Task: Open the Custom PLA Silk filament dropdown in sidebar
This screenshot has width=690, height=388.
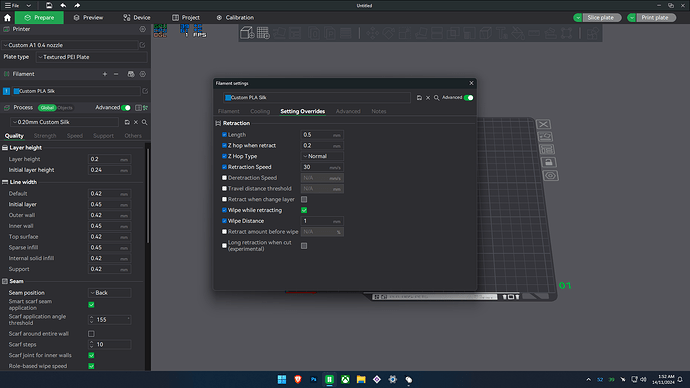Action: [x=76, y=91]
